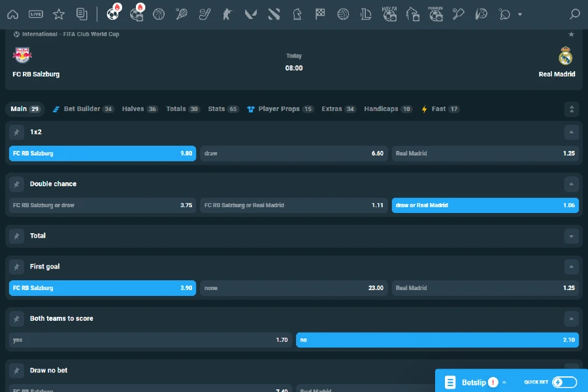Image resolution: width=588 pixels, height=392 pixels.
Task: Pin the 1x2 market
Action: coord(17,132)
